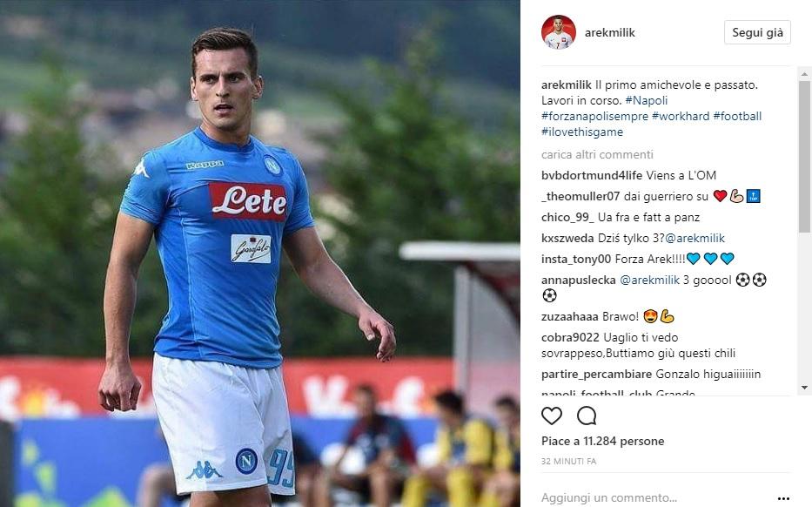This screenshot has height=507, width=812.
Task: Click the scrollbar up arrow in comments
Action: pyautogui.click(x=804, y=74)
